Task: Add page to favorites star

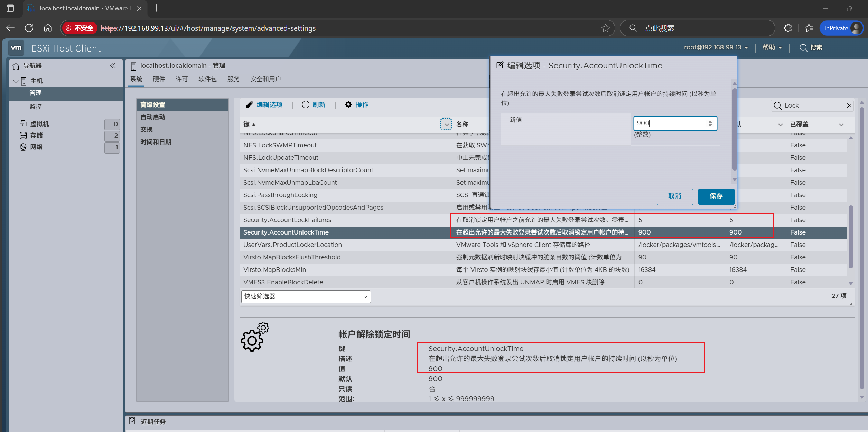Action: coord(605,28)
